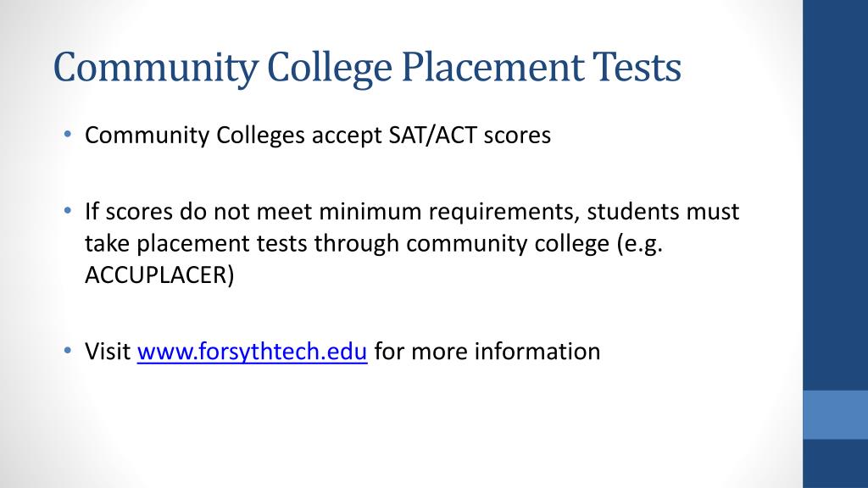Click the dark blue block below light rectangle
Viewport: 868px width, 488px height.
coord(835,463)
